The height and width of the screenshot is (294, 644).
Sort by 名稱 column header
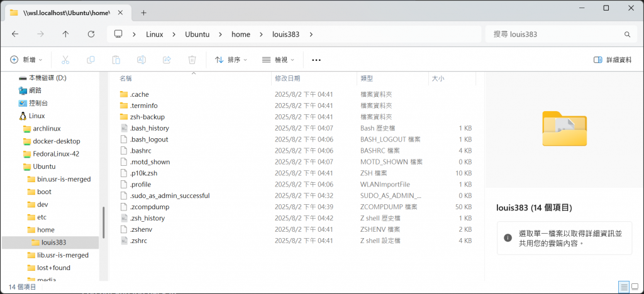[194, 79]
